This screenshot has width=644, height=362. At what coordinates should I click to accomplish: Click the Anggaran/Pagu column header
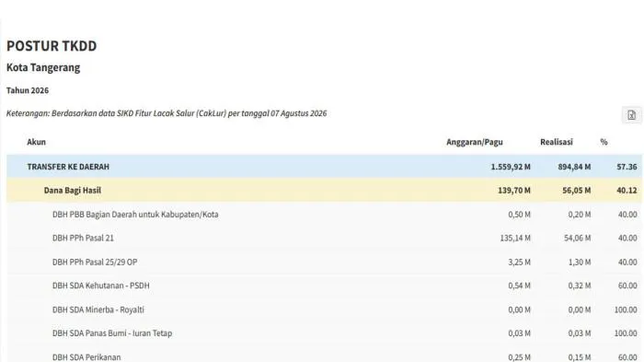475,142
